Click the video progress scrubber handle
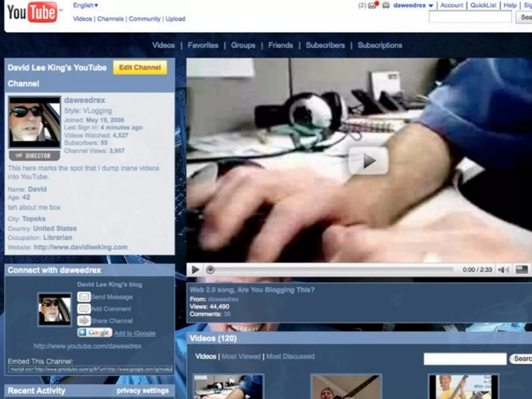The height and width of the screenshot is (399, 532). [x=210, y=270]
